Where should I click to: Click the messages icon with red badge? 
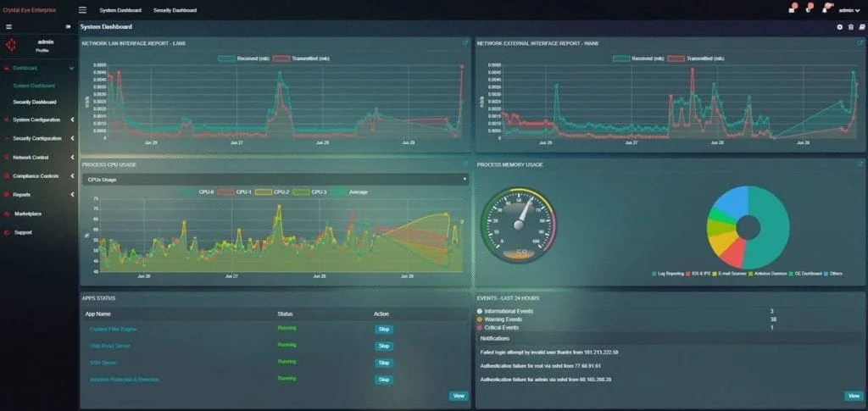(x=791, y=10)
